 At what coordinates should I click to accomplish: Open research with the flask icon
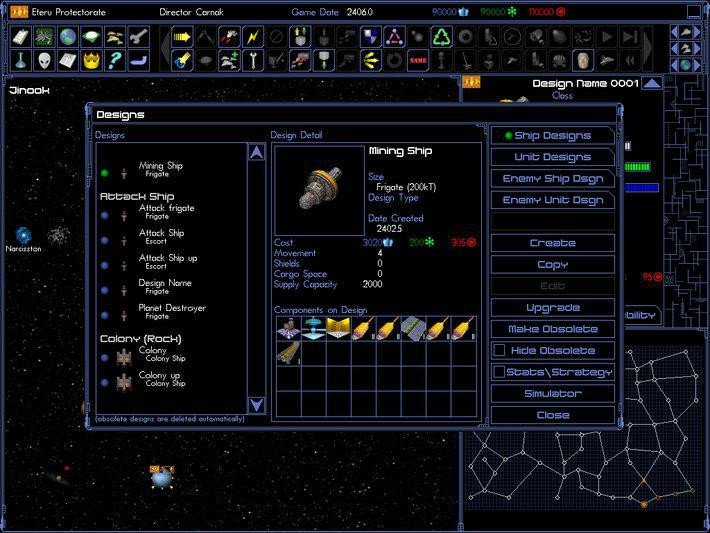pos(21,60)
